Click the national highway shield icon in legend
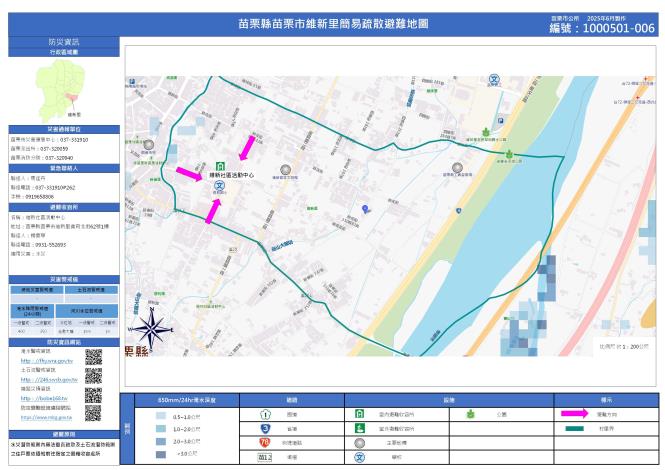665x470 pixels. coord(265,413)
